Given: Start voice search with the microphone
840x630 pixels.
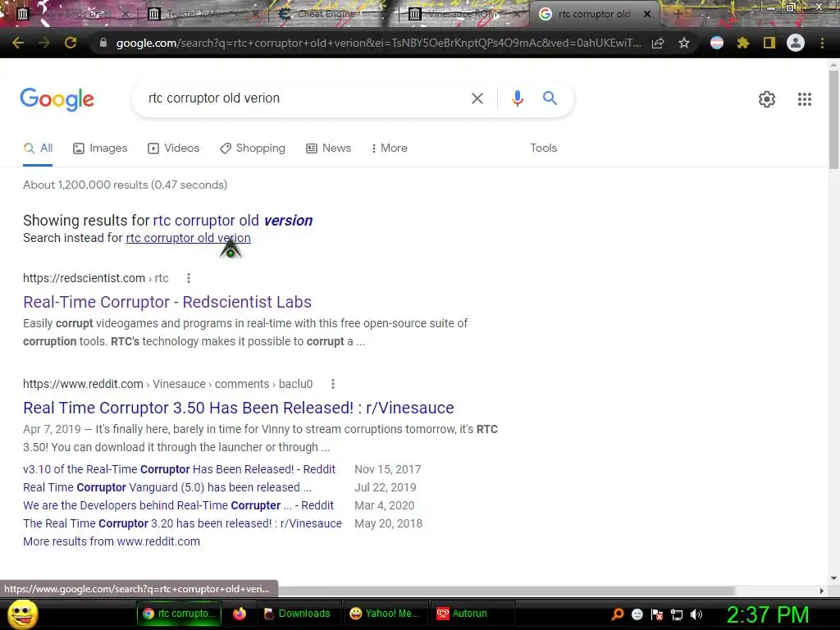Looking at the screenshot, I should click(517, 98).
